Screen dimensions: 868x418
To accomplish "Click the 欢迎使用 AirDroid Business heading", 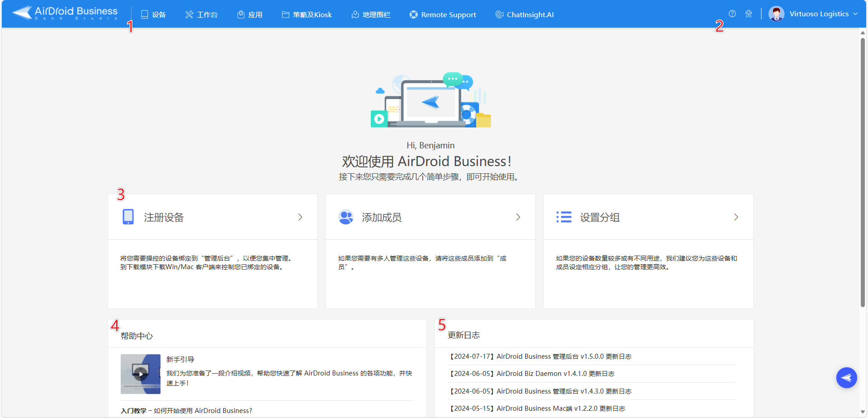I will click(x=427, y=161).
